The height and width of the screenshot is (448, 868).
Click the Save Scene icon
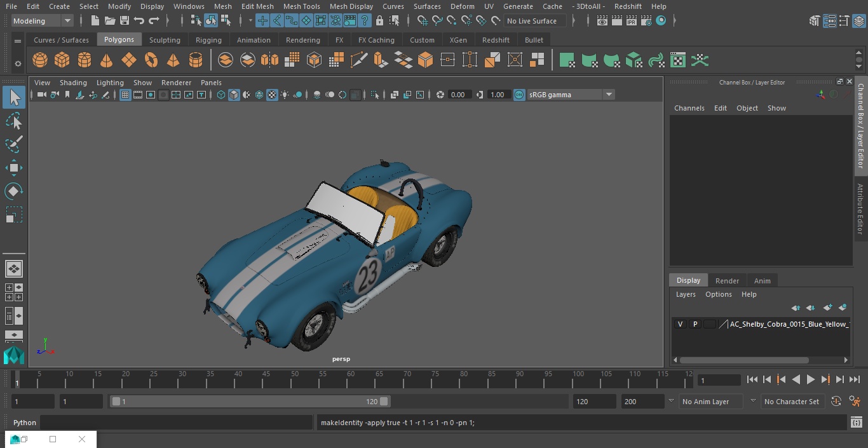pyautogui.click(x=125, y=21)
